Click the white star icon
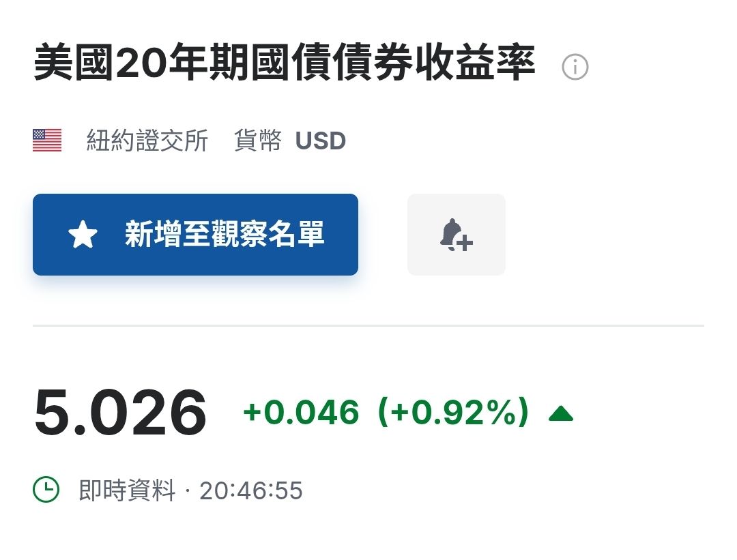 pos(83,235)
